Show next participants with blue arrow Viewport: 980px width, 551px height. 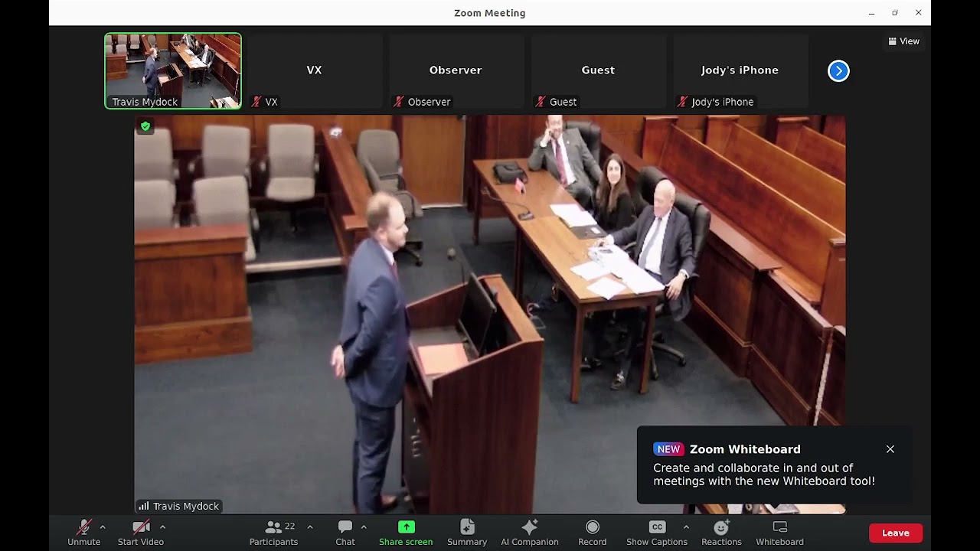838,71
